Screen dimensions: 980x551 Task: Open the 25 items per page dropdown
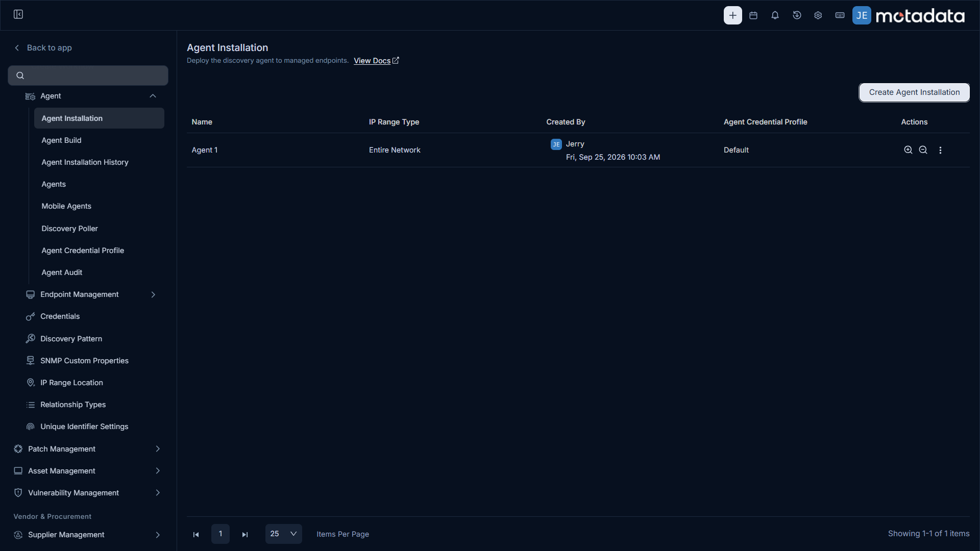coord(283,534)
